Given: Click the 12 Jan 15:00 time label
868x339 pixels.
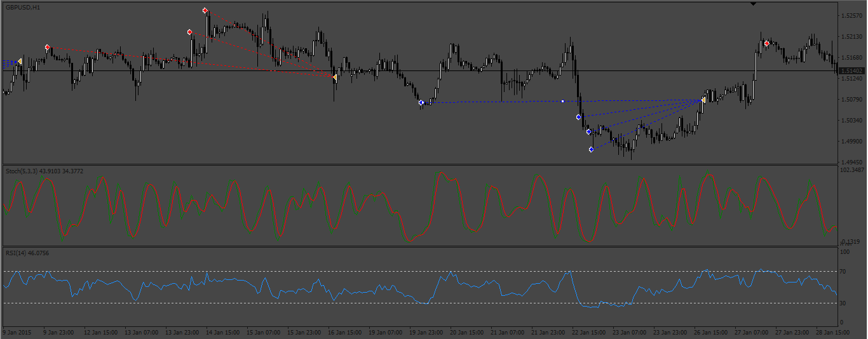Looking at the screenshot, I should (101, 332).
